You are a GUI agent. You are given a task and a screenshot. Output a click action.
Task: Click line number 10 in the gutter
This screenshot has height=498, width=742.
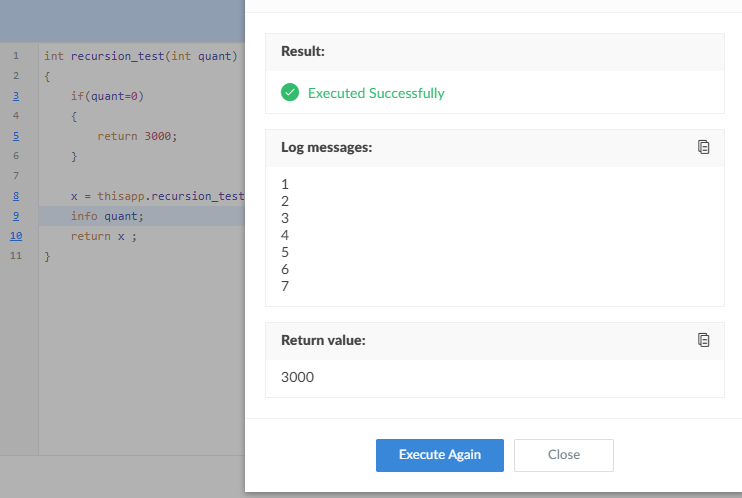coord(16,236)
